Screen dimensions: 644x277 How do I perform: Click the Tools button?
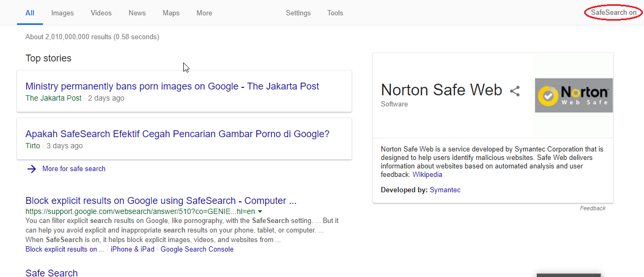(x=335, y=13)
